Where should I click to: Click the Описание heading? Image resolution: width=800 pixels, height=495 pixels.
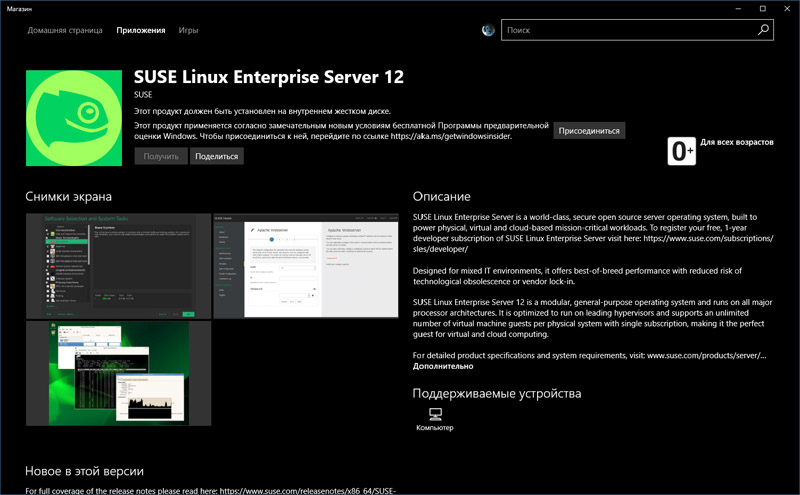pos(442,196)
